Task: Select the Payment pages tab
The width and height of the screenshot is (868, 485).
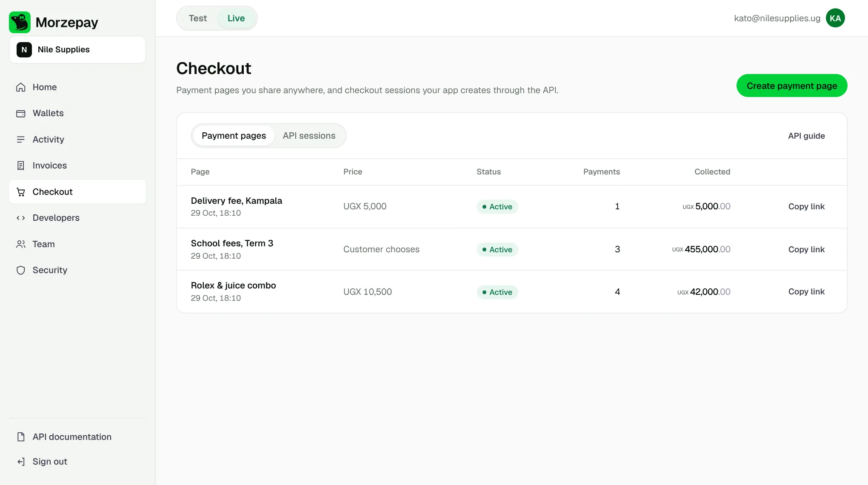Action: tap(234, 136)
